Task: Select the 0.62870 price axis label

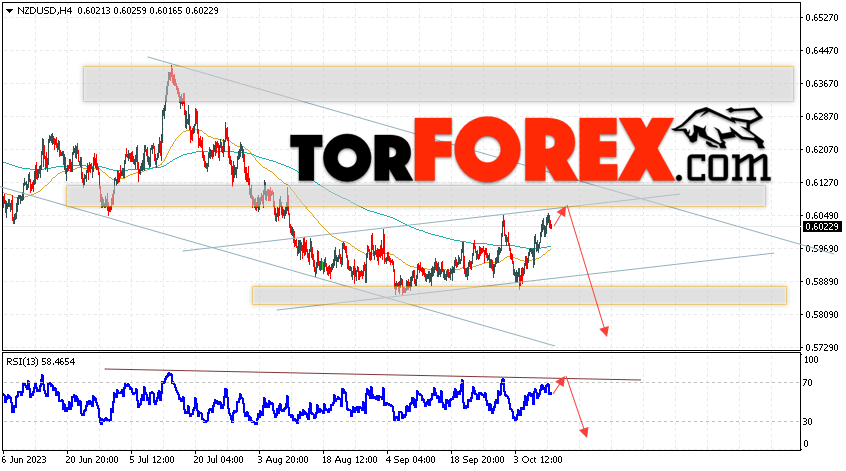Action: tap(822, 117)
